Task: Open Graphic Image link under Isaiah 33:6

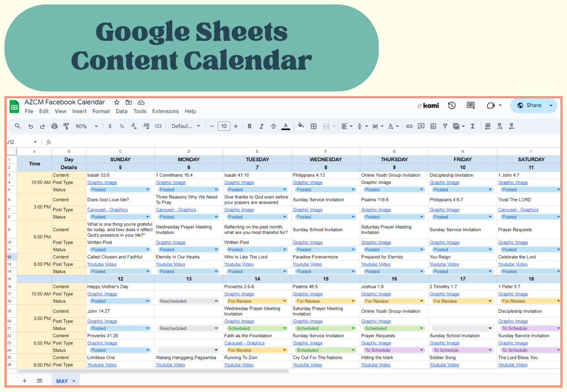Action: click(x=102, y=182)
